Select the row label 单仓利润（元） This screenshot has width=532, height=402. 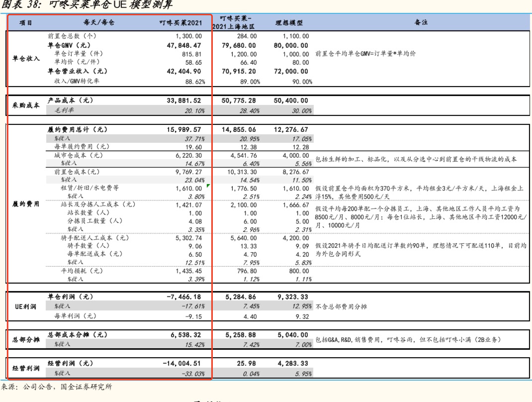click(x=70, y=297)
